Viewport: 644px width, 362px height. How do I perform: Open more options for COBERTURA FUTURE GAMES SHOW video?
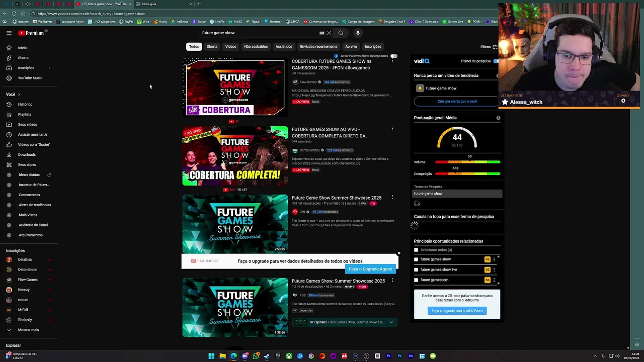[392, 61]
